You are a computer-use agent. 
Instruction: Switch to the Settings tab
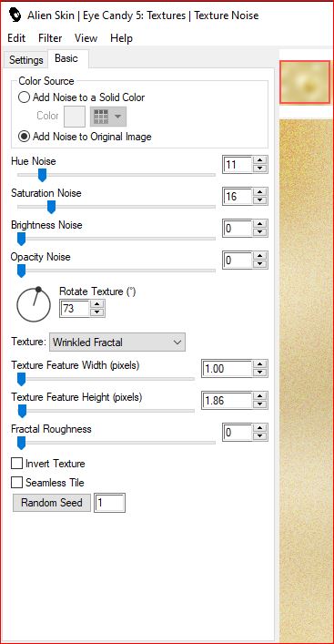[x=25, y=60]
